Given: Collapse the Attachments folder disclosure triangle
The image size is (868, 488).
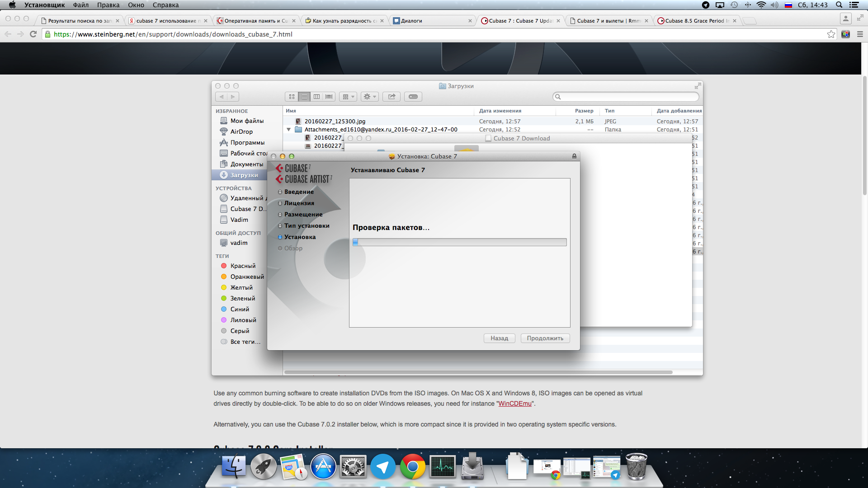Looking at the screenshot, I should point(288,130).
